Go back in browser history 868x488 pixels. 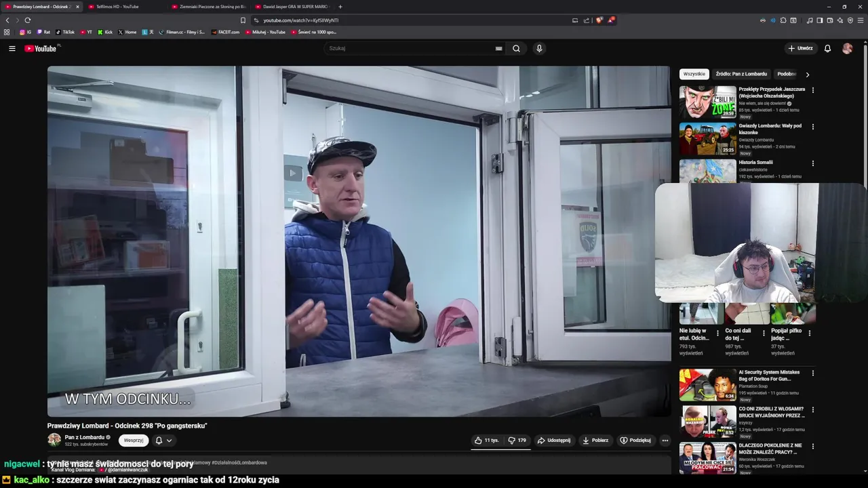(x=7, y=20)
